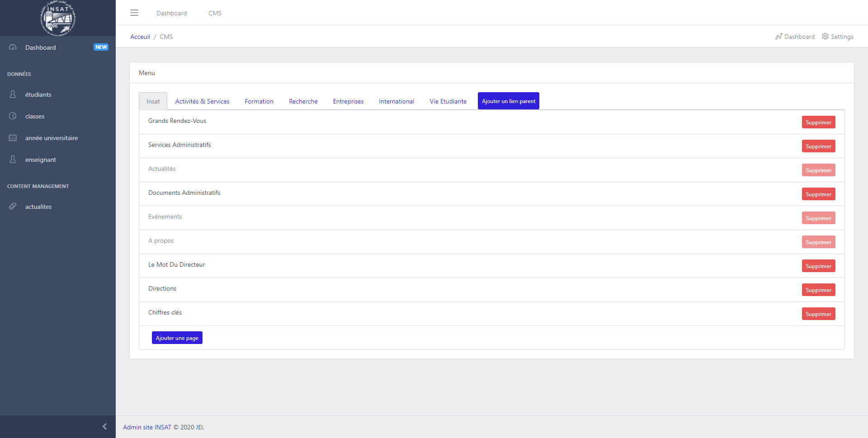Collapse sidebar with the bottom chevron
The height and width of the screenshot is (438, 868).
[x=104, y=427]
